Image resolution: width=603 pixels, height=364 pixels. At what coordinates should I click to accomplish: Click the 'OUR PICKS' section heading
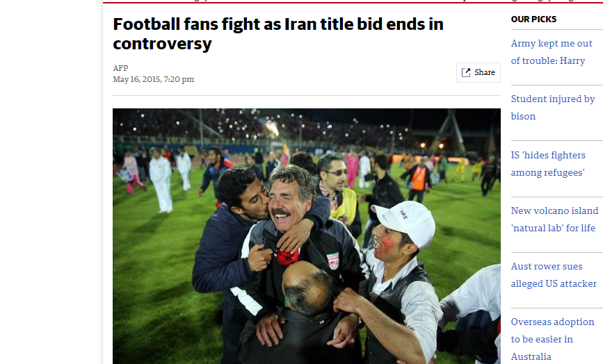533,19
